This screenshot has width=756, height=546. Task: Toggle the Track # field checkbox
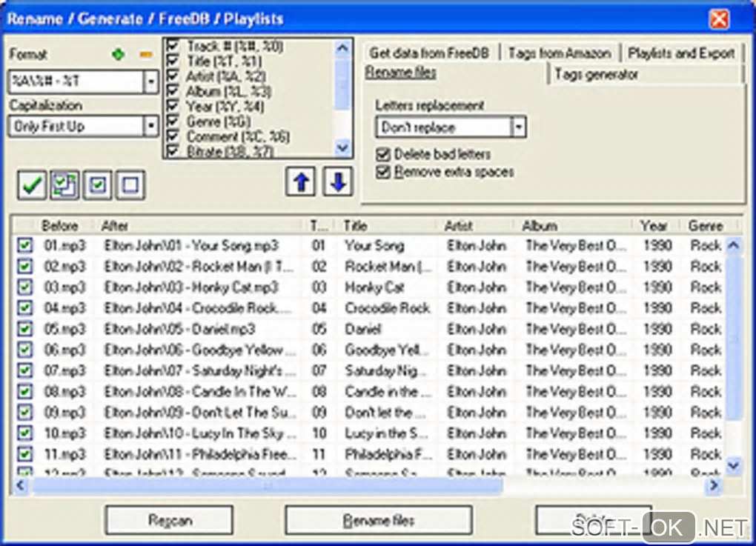pos(173,46)
